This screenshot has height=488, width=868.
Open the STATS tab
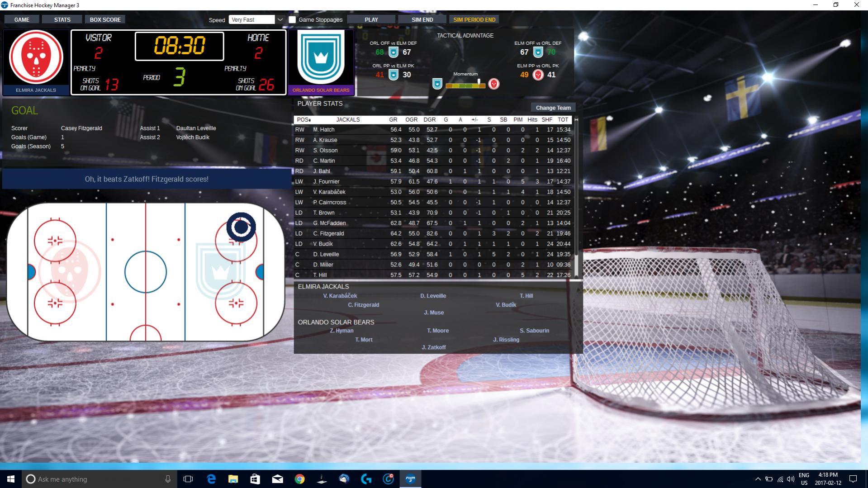click(x=62, y=19)
